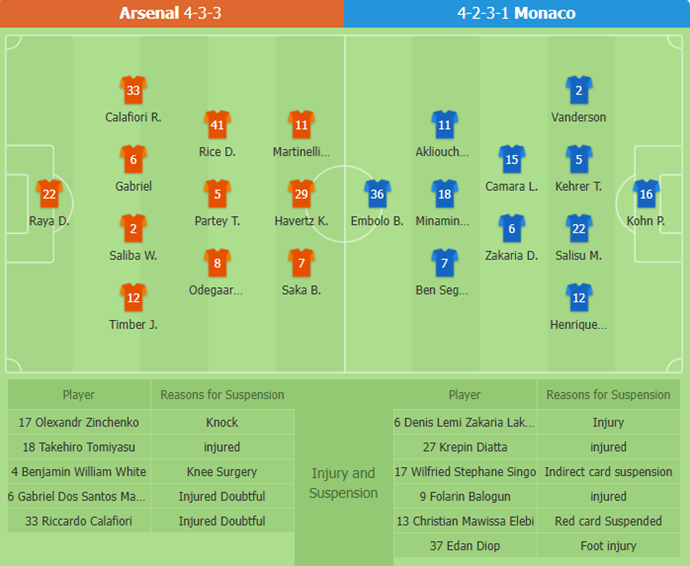Select the Red card Suspended reason cell

(609, 521)
